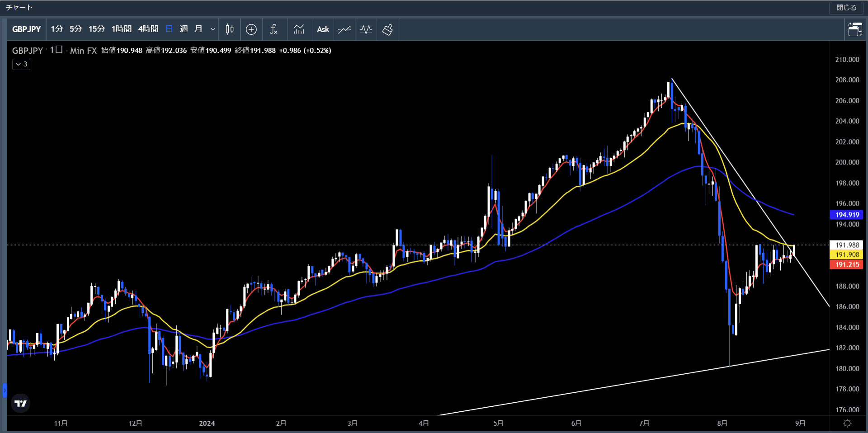Click the +0.986 (+0.52%) change value

tap(305, 51)
